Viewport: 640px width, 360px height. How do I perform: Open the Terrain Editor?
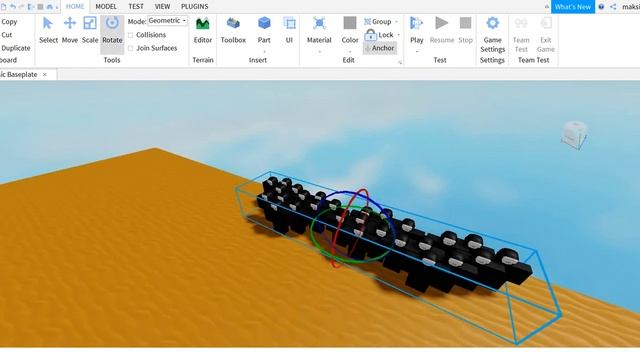[202, 30]
